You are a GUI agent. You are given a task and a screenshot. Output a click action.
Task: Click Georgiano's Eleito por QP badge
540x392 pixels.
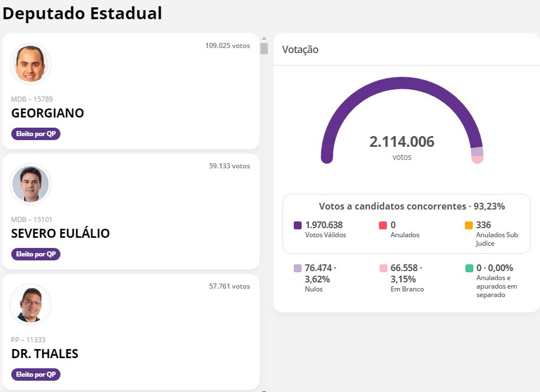(x=36, y=134)
